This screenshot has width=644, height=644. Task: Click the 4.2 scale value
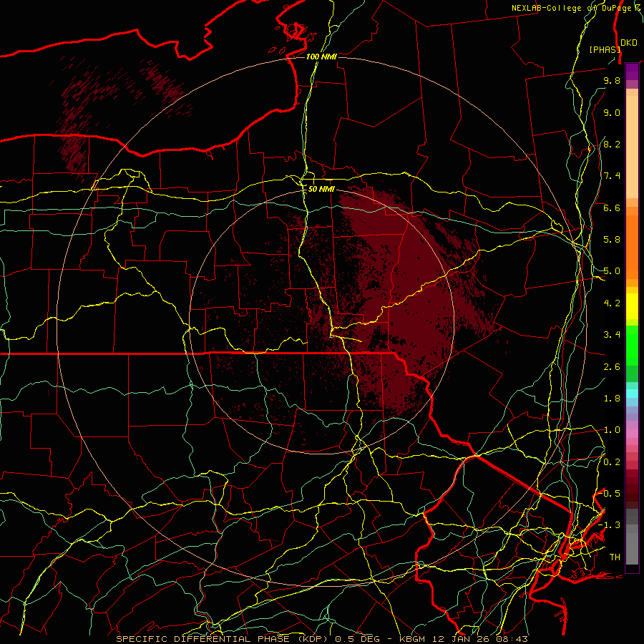612,303
